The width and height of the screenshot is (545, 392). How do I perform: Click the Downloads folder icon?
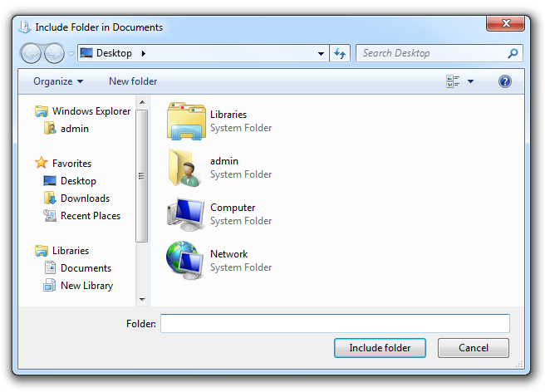(x=50, y=198)
